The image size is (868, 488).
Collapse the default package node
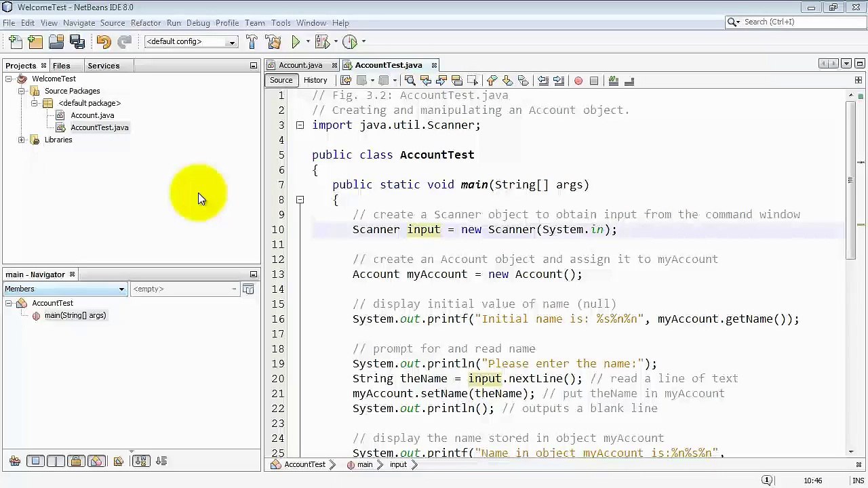[34, 103]
